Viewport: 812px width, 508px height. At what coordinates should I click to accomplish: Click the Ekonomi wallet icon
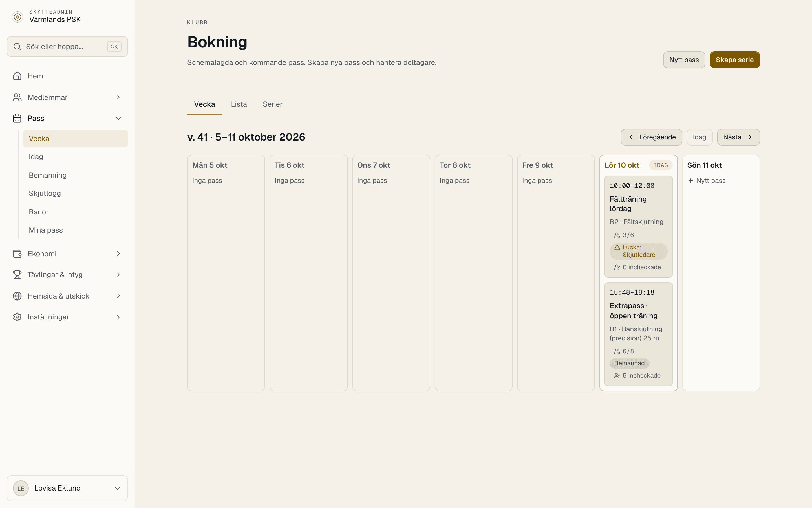coord(17,254)
